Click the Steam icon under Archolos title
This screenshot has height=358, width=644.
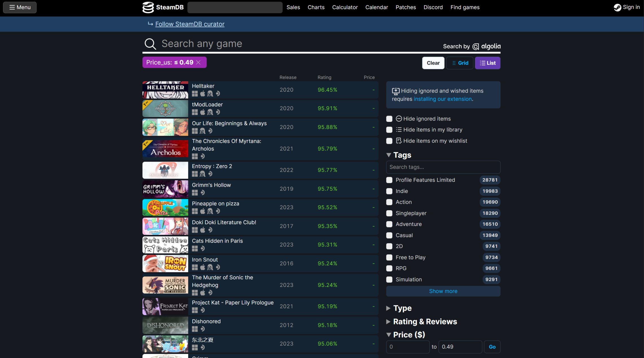coord(203,156)
